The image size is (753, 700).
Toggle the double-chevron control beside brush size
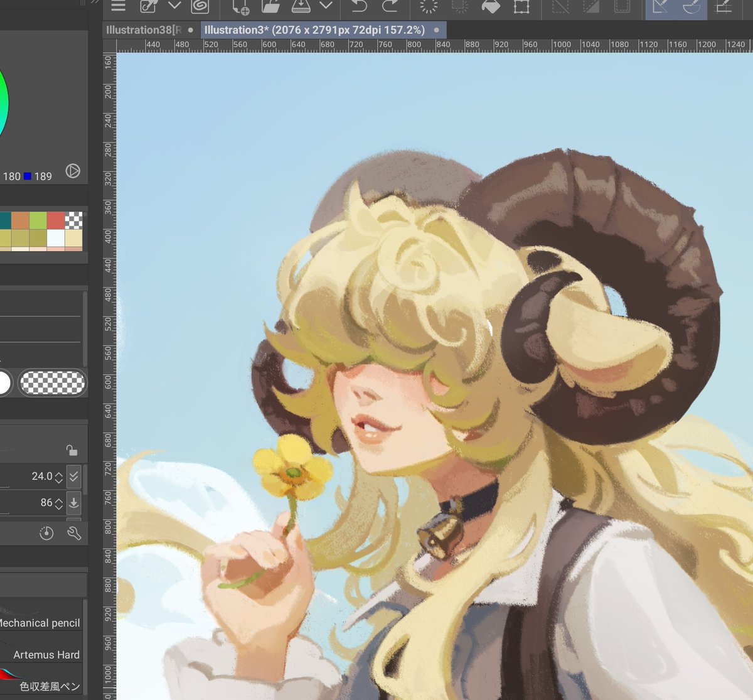(x=73, y=476)
